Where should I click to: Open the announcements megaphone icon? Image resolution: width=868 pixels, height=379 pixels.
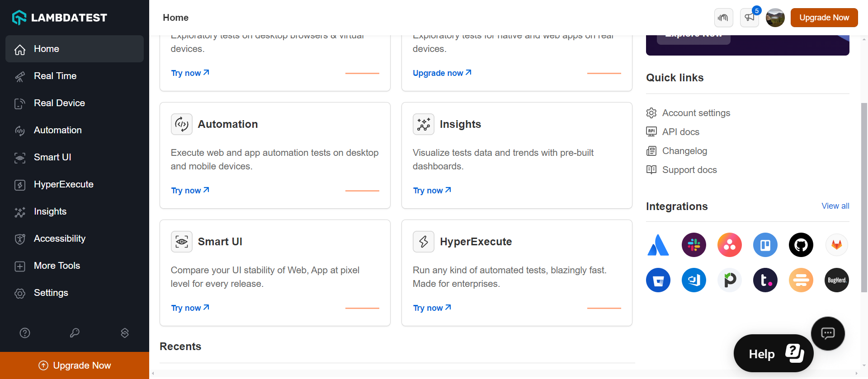click(x=749, y=18)
